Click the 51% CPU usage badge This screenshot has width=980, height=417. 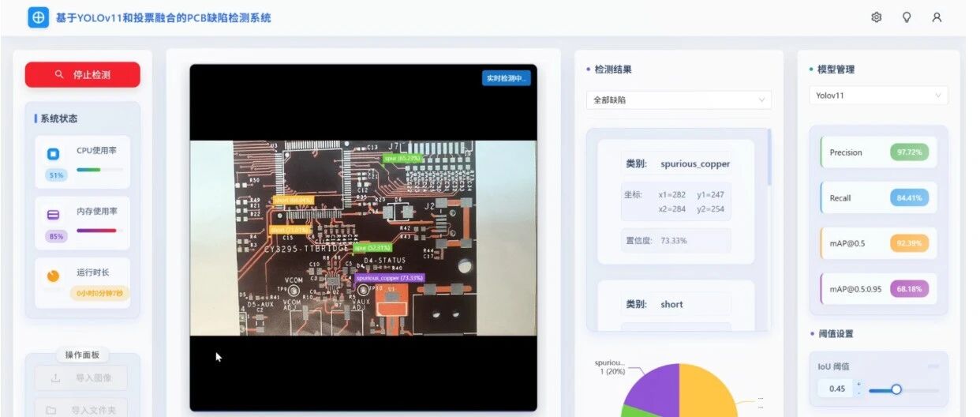(x=56, y=175)
